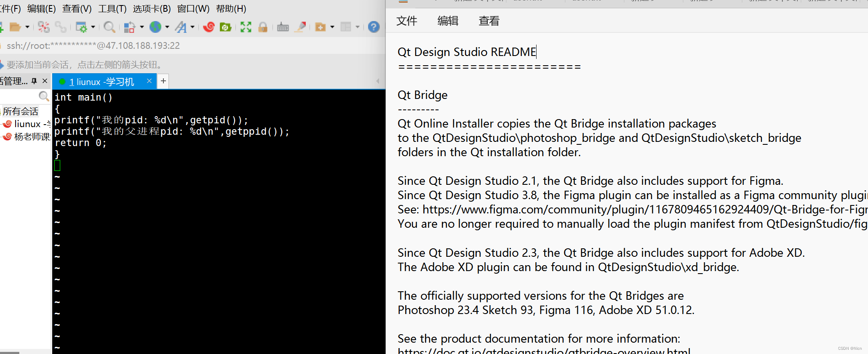This screenshot has height=354, width=868.
Task: Click the 'return 0;' line in terminal
Action: [x=80, y=143]
